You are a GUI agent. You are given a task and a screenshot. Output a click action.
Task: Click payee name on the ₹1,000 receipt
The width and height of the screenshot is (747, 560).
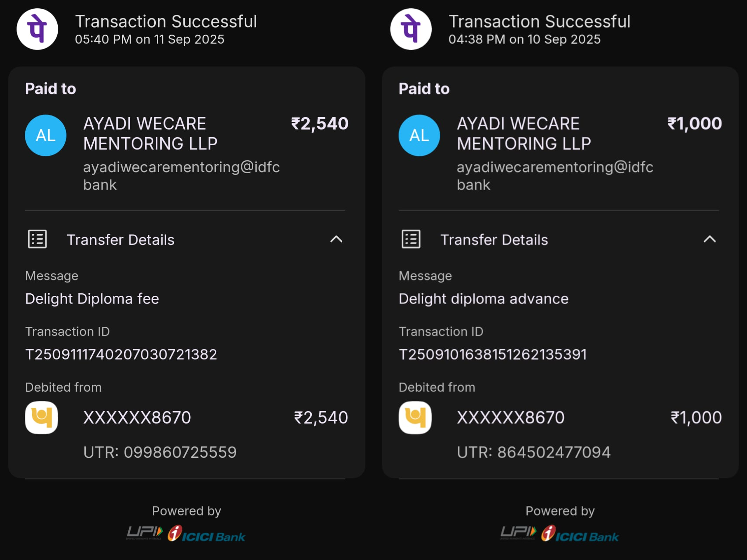(523, 134)
